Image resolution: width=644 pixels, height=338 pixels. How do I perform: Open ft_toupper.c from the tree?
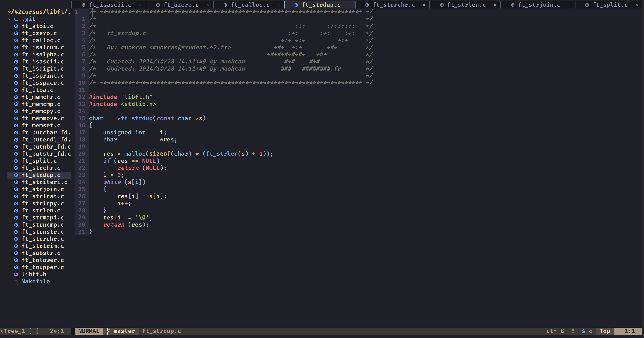[x=43, y=267]
